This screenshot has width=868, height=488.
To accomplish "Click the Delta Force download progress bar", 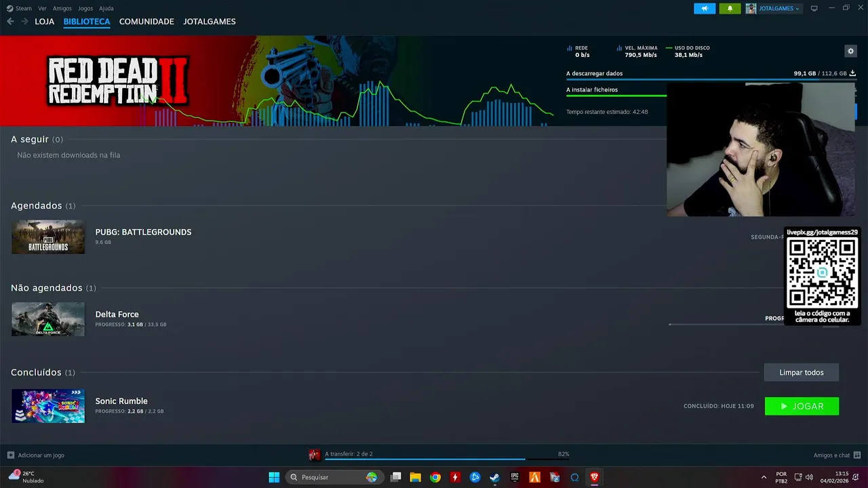I will point(726,325).
